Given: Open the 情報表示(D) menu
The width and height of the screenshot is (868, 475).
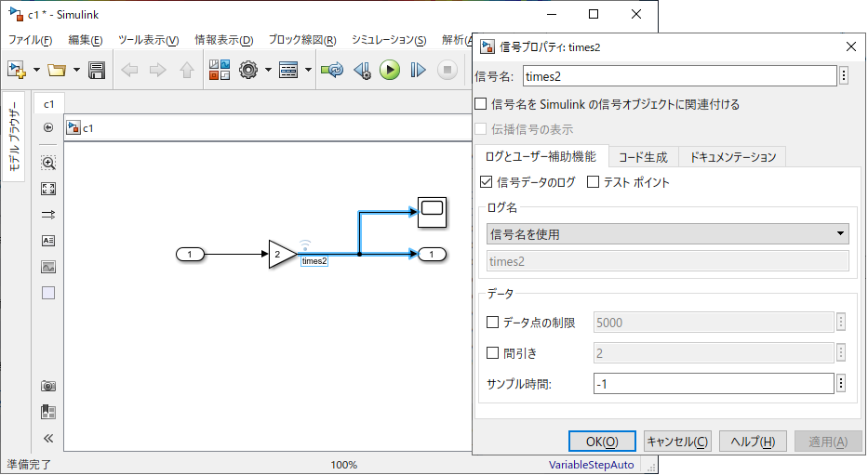Looking at the screenshot, I should tap(223, 40).
